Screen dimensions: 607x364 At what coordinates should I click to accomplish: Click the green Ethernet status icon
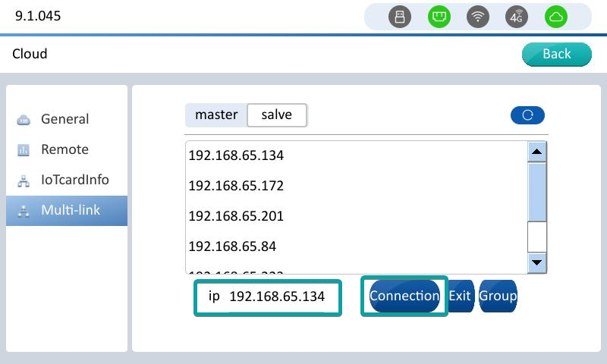pos(439,17)
